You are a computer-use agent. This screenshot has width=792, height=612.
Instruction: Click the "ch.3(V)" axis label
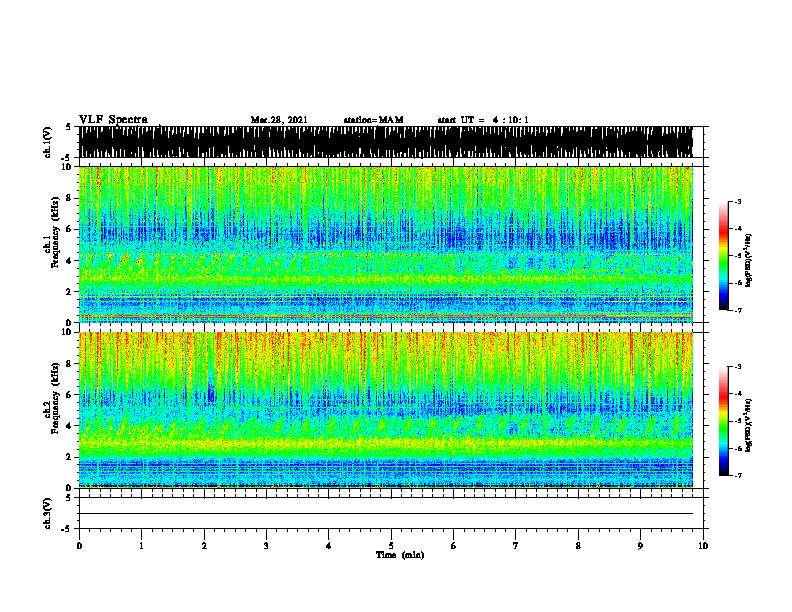coord(48,513)
